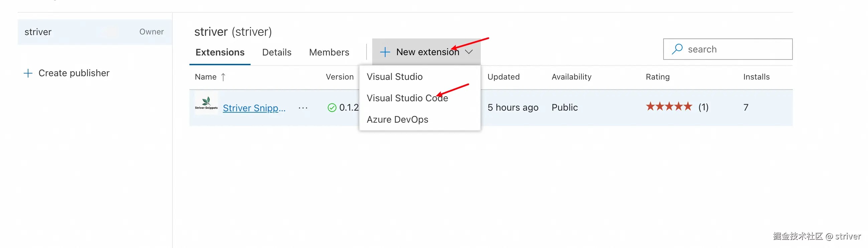This screenshot has height=248, width=868.
Task: Open the Striver Snipp... extension link
Action: [254, 108]
